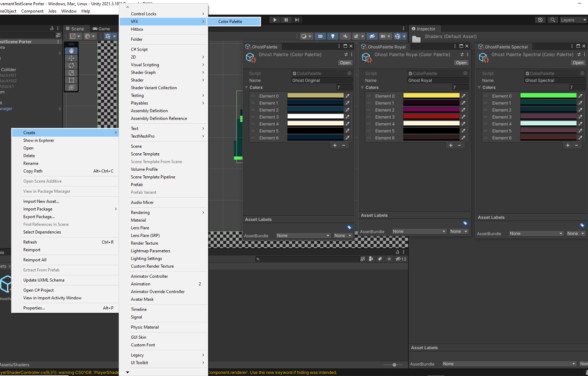Collapse Colors list in GhostPalette Royal
The image size is (588, 376).
(362, 87)
